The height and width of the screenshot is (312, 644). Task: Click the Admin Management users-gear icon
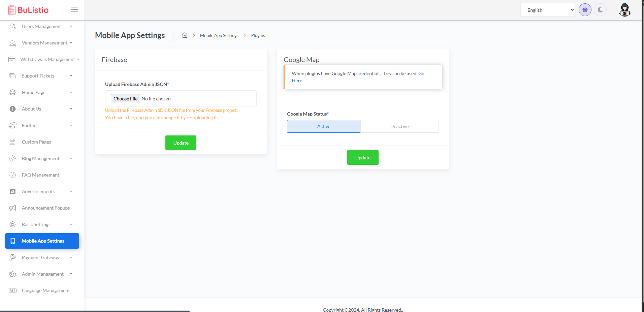pos(12,274)
